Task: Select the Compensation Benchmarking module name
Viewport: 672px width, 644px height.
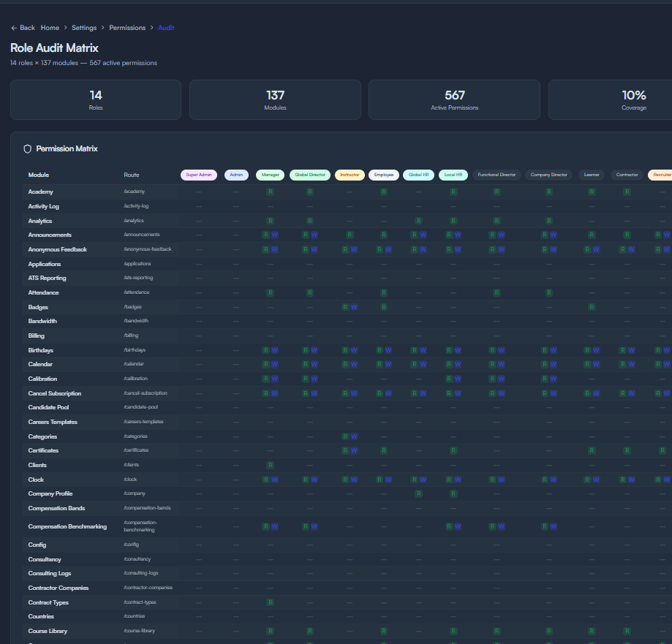Action: click(67, 526)
